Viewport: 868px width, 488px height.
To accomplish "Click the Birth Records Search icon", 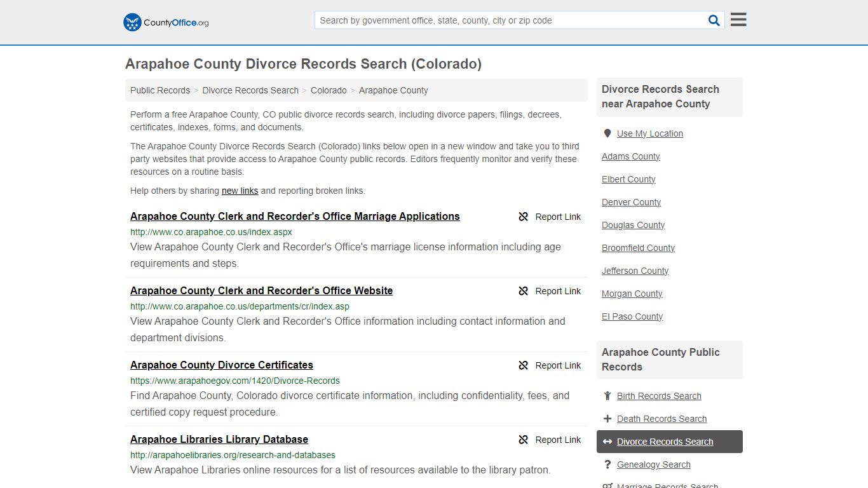I will click(607, 396).
